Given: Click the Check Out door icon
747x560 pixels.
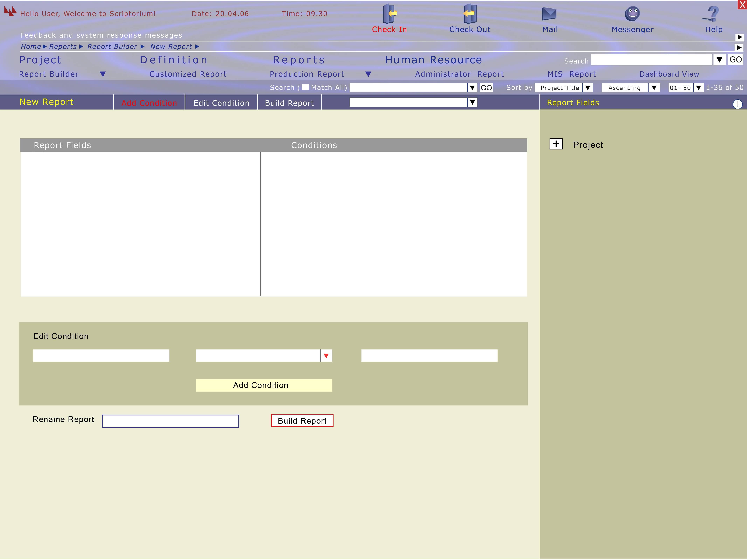Looking at the screenshot, I should pos(469,14).
